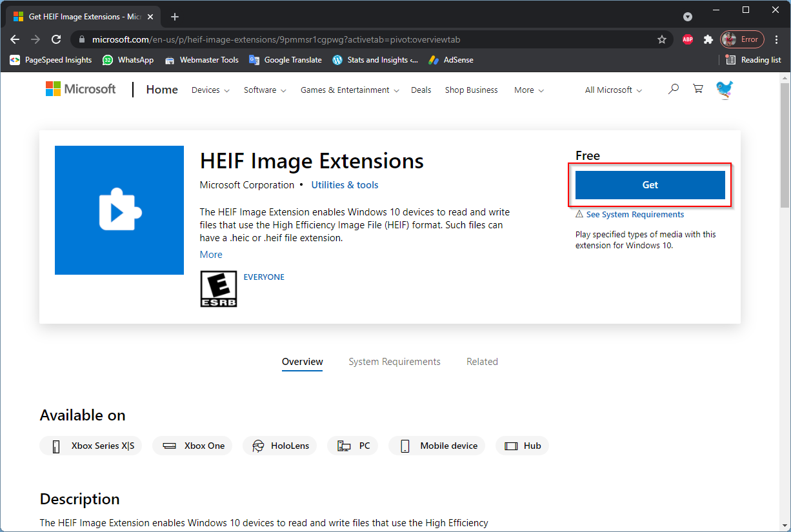Viewport: 791px width, 532px height.
Task: Click the address bar URL field
Action: click(372, 39)
